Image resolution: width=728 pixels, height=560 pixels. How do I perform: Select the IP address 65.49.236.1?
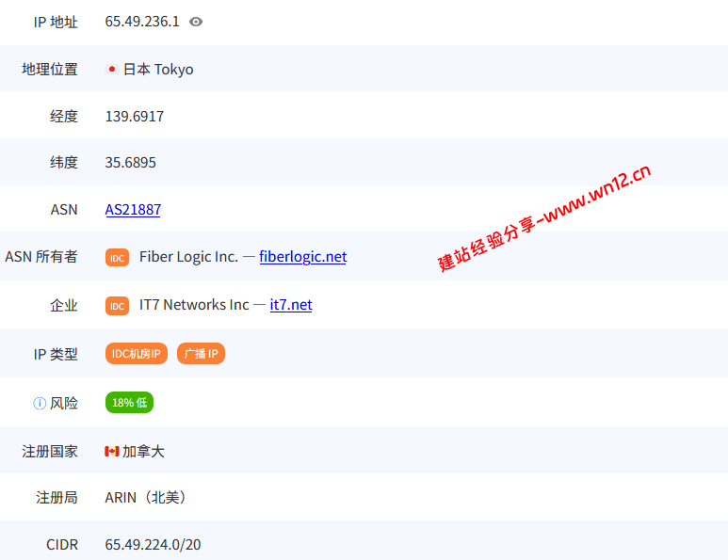tap(142, 22)
